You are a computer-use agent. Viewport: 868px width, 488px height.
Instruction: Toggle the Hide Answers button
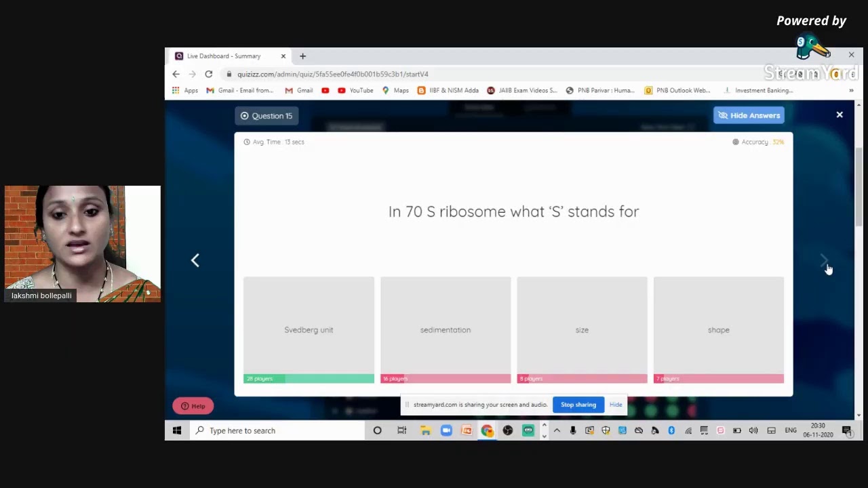(x=749, y=115)
